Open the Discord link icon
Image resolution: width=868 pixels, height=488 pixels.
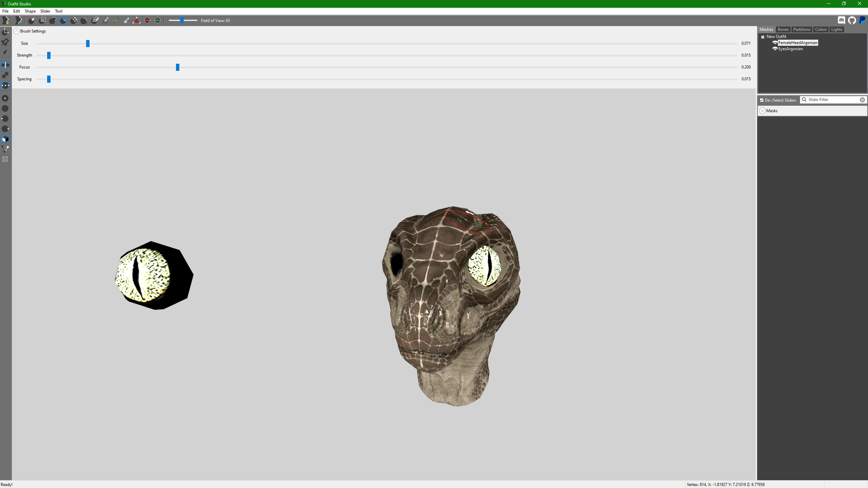pos(841,20)
